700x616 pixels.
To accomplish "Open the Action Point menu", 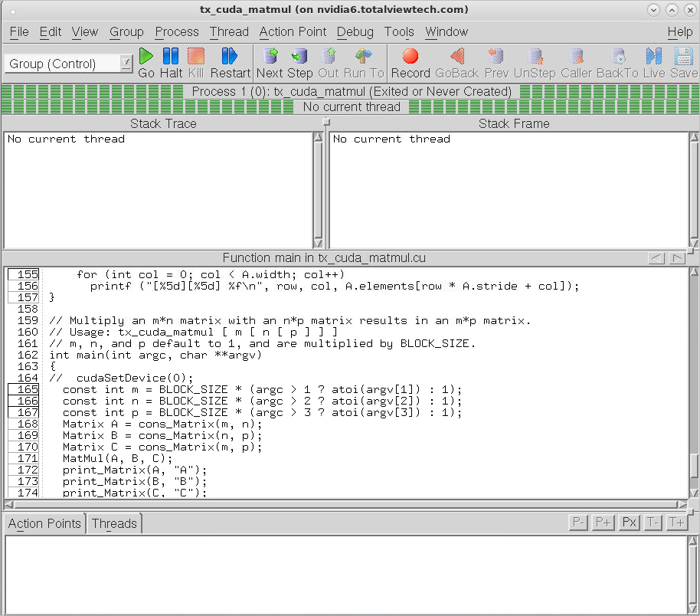I will (x=293, y=31).
